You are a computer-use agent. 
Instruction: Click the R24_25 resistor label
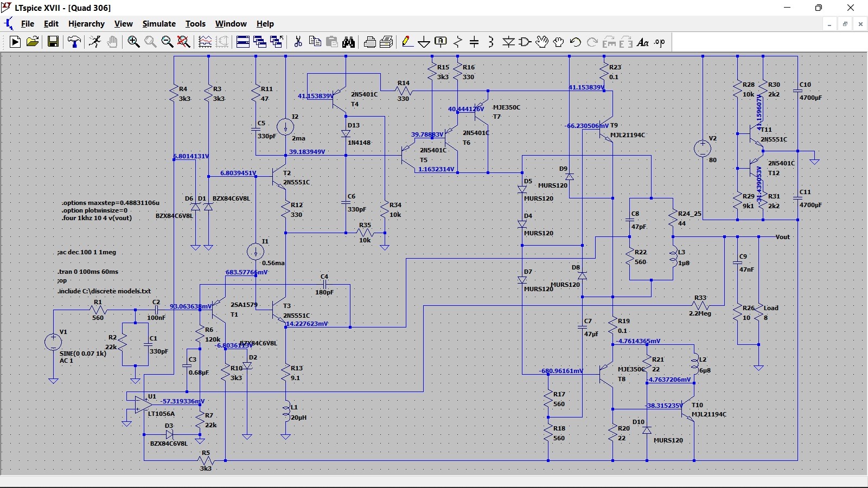point(690,214)
